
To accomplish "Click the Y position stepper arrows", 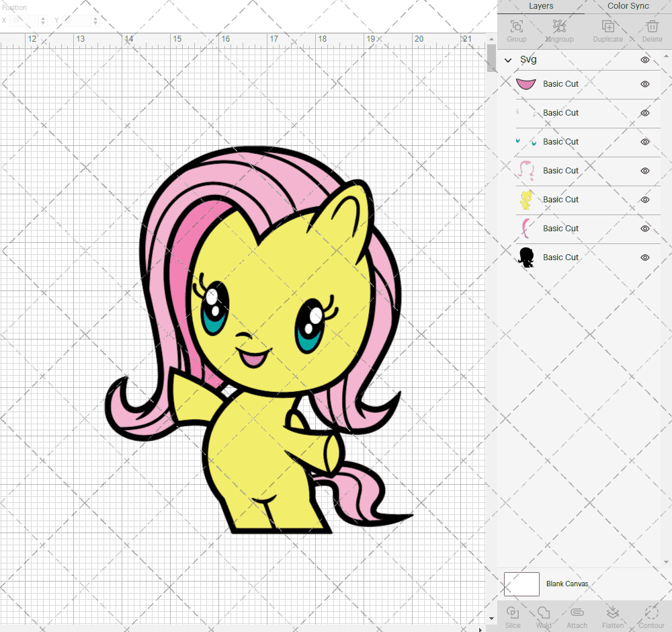I will 95,20.
